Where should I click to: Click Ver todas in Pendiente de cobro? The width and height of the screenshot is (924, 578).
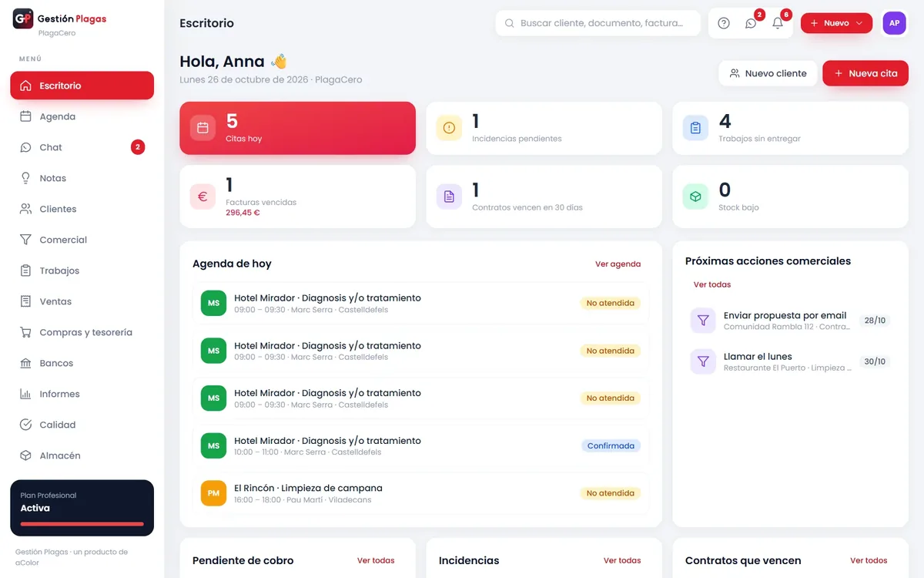pyautogui.click(x=376, y=560)
